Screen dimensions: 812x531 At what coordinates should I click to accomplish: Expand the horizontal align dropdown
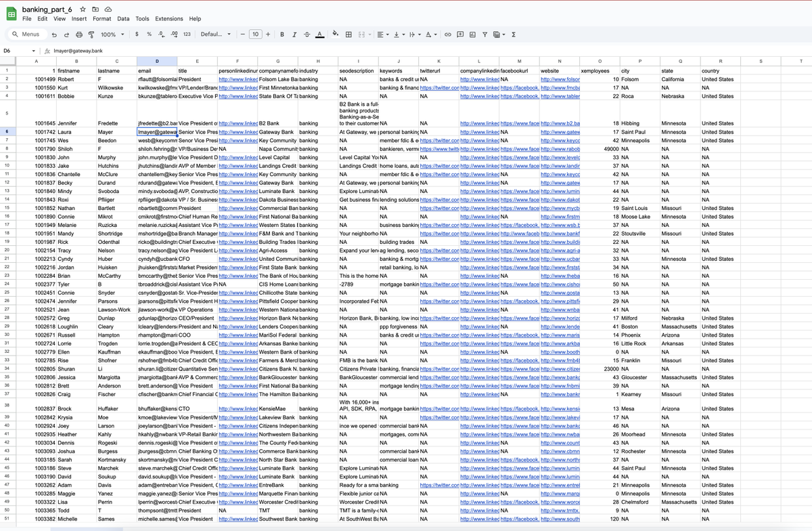pos(388,35)
